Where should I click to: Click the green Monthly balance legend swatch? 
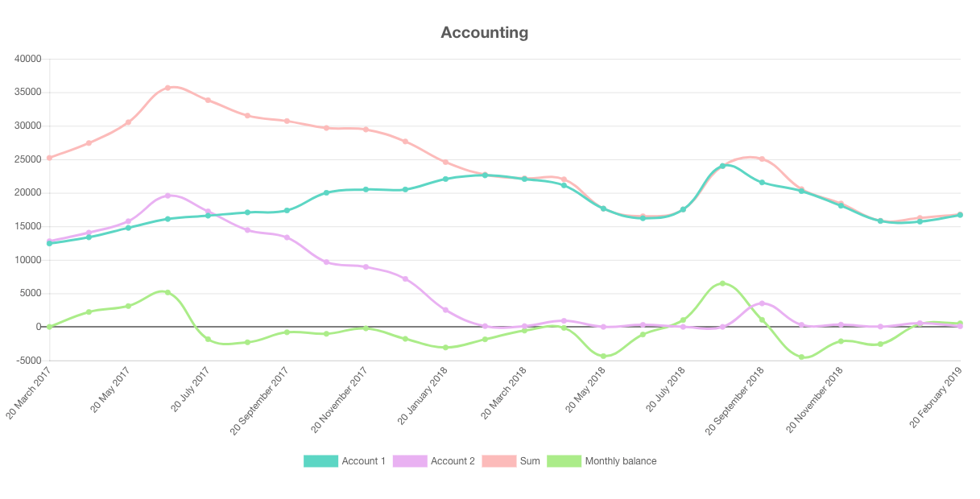(x=564, y=461)
